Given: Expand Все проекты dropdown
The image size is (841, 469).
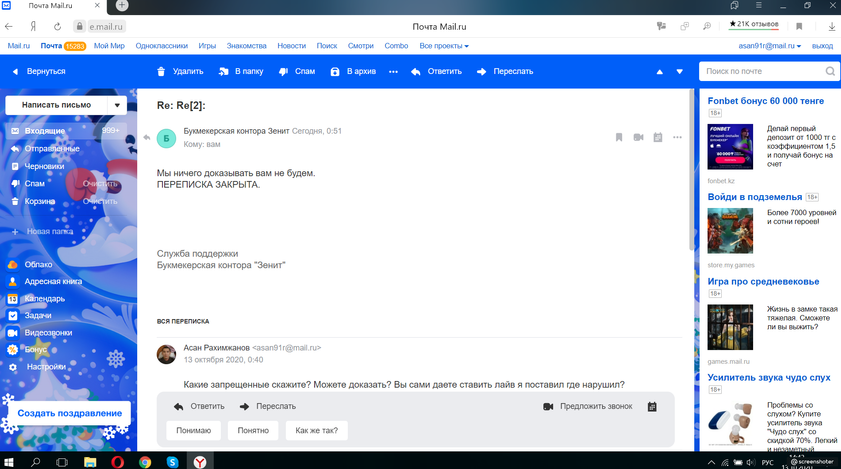Looking at the screenshot, I should (444, 46).
